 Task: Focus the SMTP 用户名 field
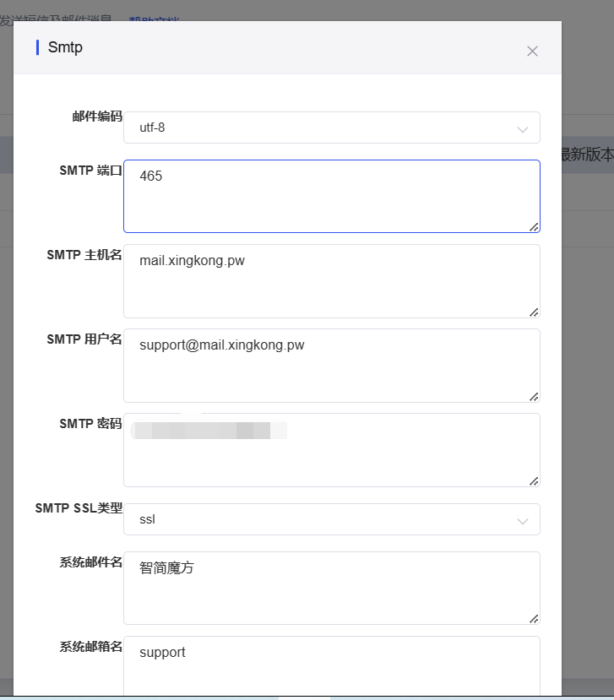pyautogui.click(x=332, y=366)
